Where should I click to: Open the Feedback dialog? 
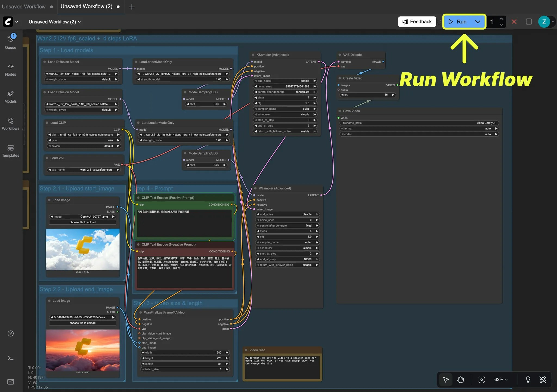(x=416, y=21)
